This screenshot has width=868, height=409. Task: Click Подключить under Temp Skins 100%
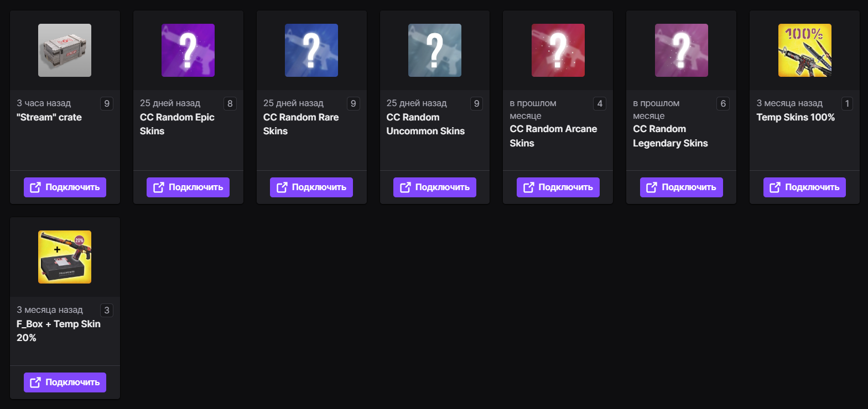click(805, 187)
